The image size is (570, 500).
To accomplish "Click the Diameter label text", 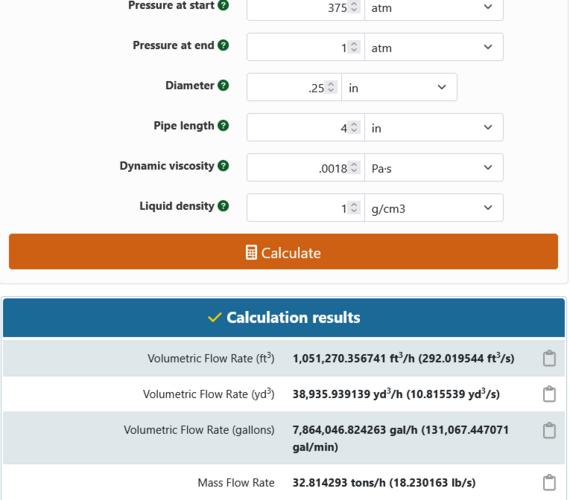I will (190, 85).
